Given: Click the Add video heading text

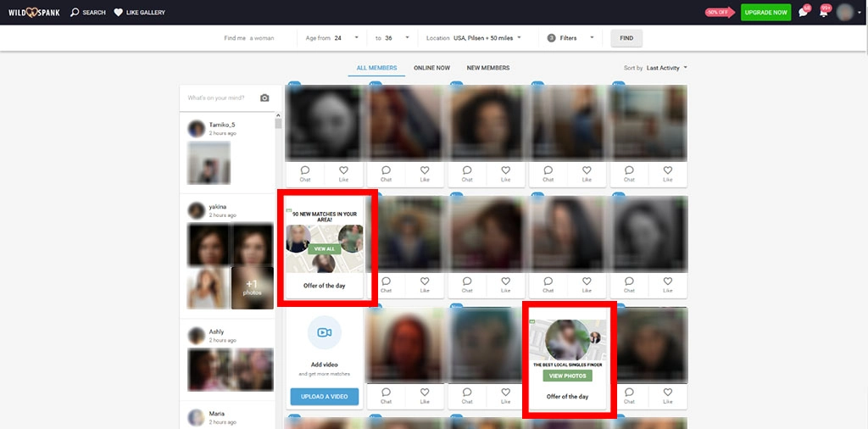Looking at the screenshot, I should 325,365.
